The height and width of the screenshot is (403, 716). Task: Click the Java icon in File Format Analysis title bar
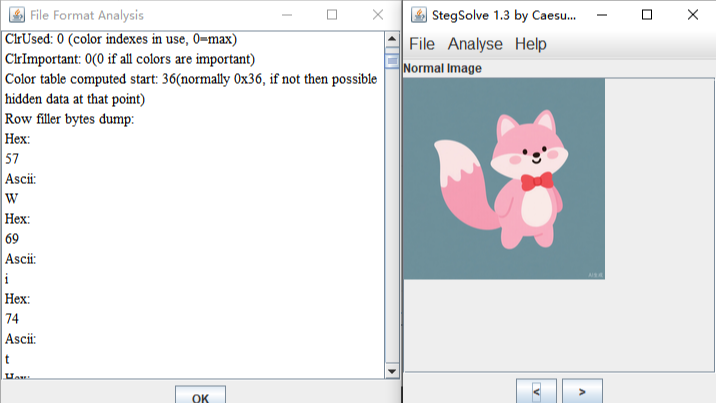[17, 15]
